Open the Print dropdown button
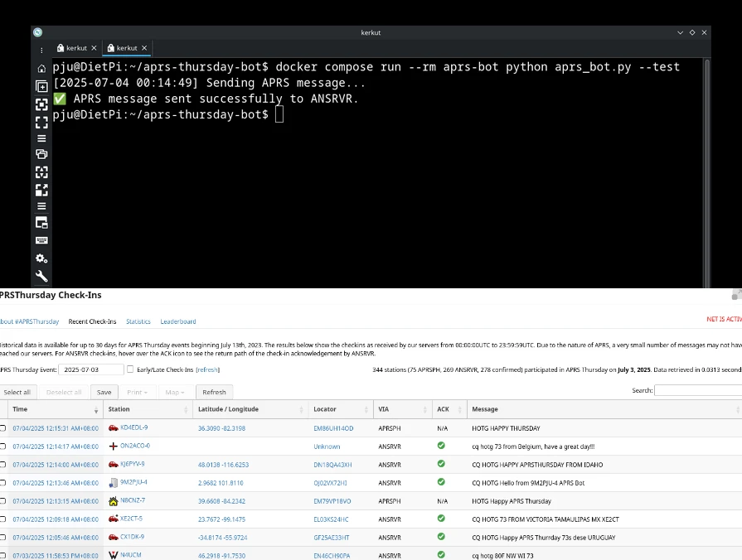 tap(138, 392)
